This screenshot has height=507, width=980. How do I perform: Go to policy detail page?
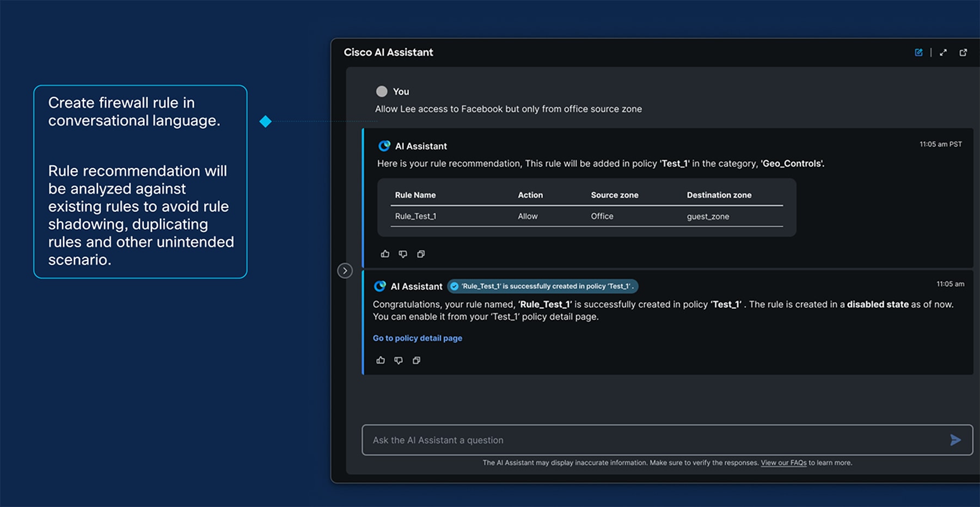(x=417, y=338)
